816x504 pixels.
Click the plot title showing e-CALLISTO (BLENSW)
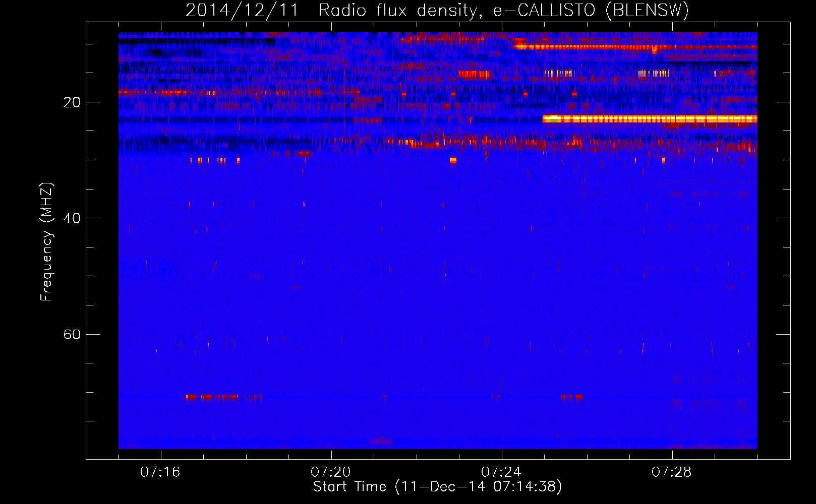(x=437, y=10)
